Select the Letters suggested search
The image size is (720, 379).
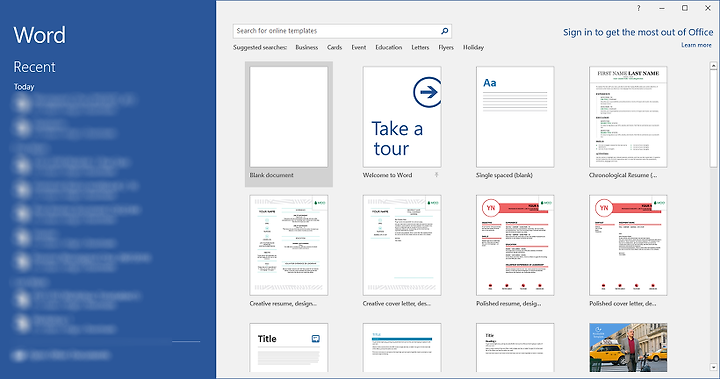click(420, 47)
